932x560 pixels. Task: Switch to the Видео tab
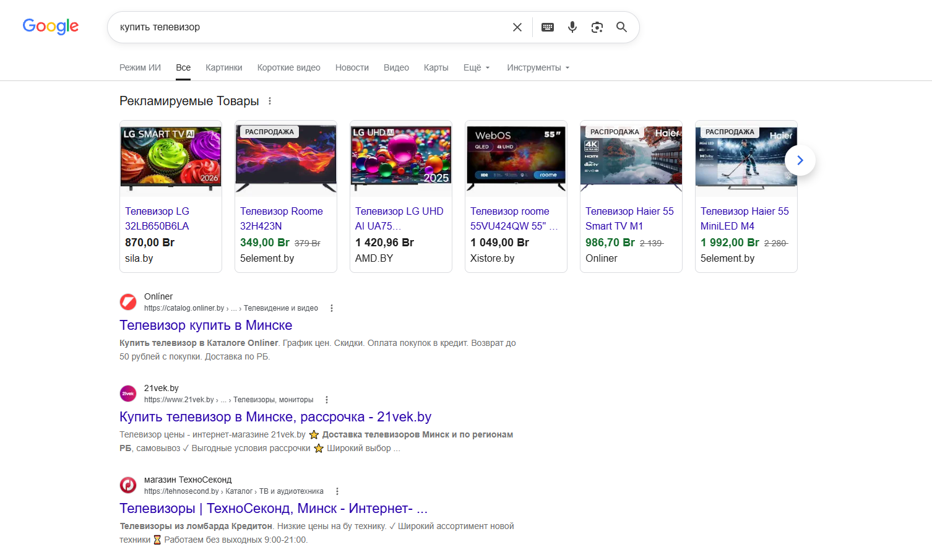pyautogui.click(x=396, y=67)
